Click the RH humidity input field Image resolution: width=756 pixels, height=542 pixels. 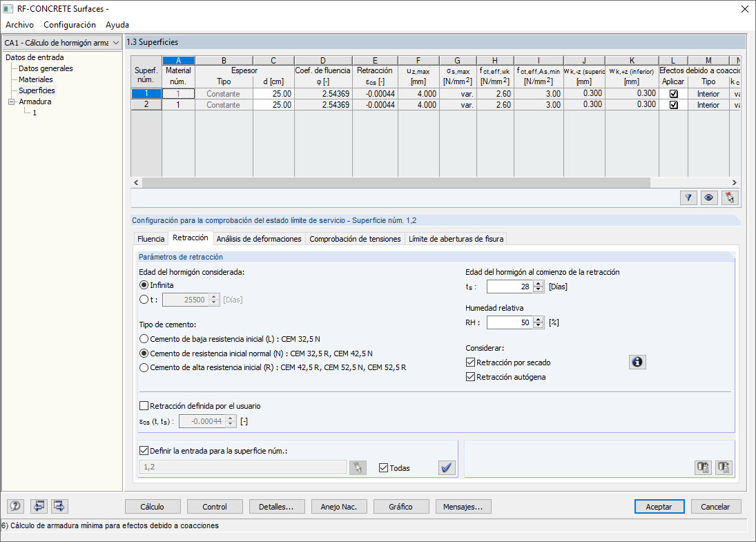pyautogui.click(x=510, y=322)
